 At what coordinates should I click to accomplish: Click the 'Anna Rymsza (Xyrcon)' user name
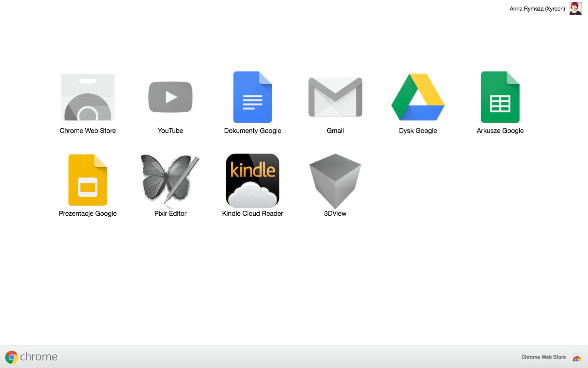coord(537,9)
